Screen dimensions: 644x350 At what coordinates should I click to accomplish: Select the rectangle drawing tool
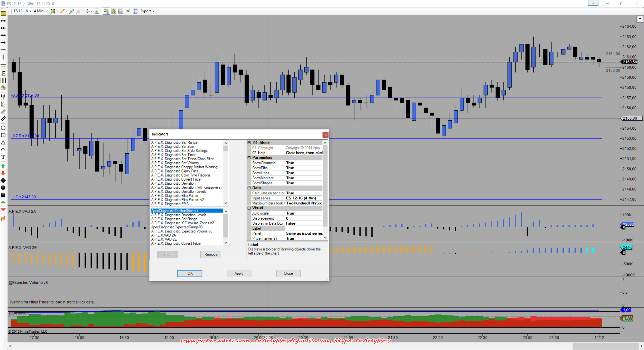3,135
